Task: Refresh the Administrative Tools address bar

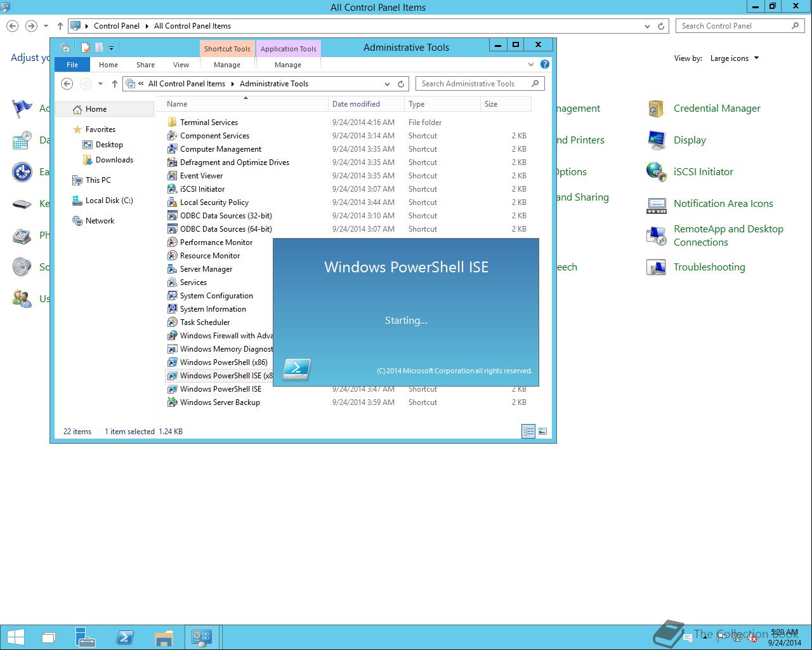Action: [401, 84]
